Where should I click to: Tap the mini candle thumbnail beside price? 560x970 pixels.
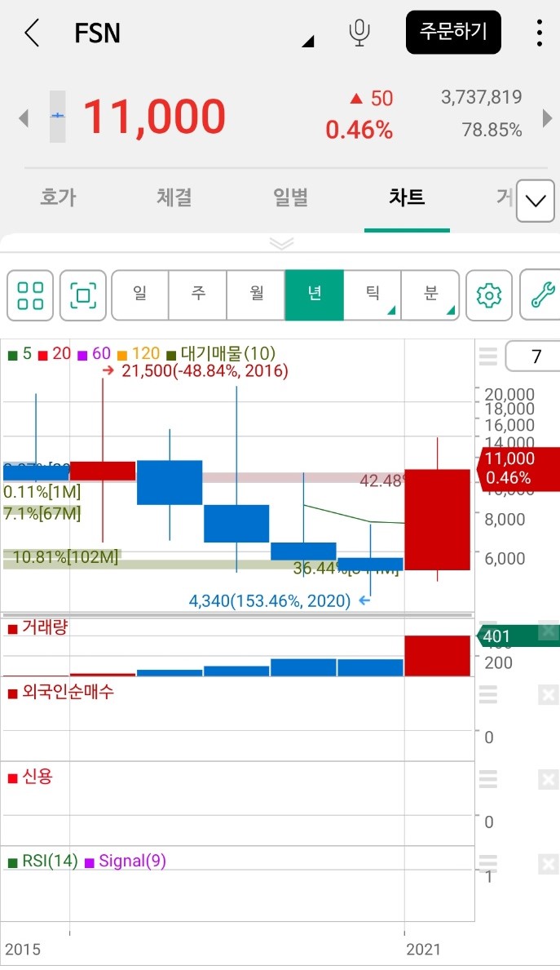(58, 117)
